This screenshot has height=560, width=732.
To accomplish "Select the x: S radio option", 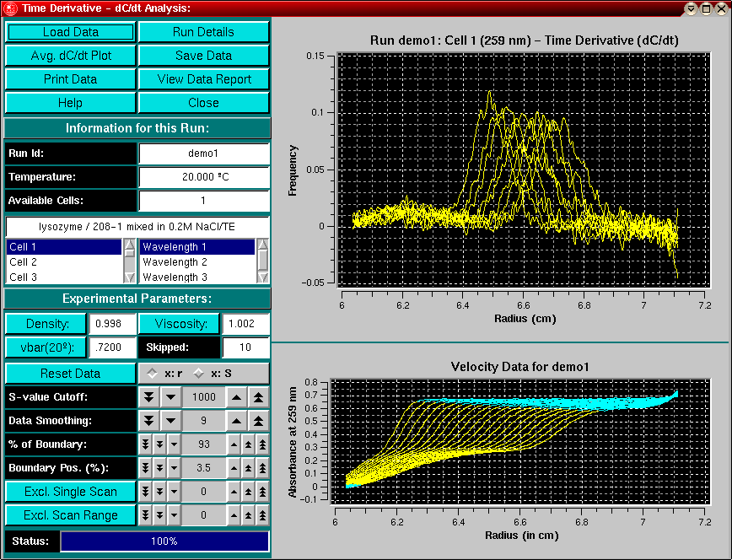I will pos(199,374).
